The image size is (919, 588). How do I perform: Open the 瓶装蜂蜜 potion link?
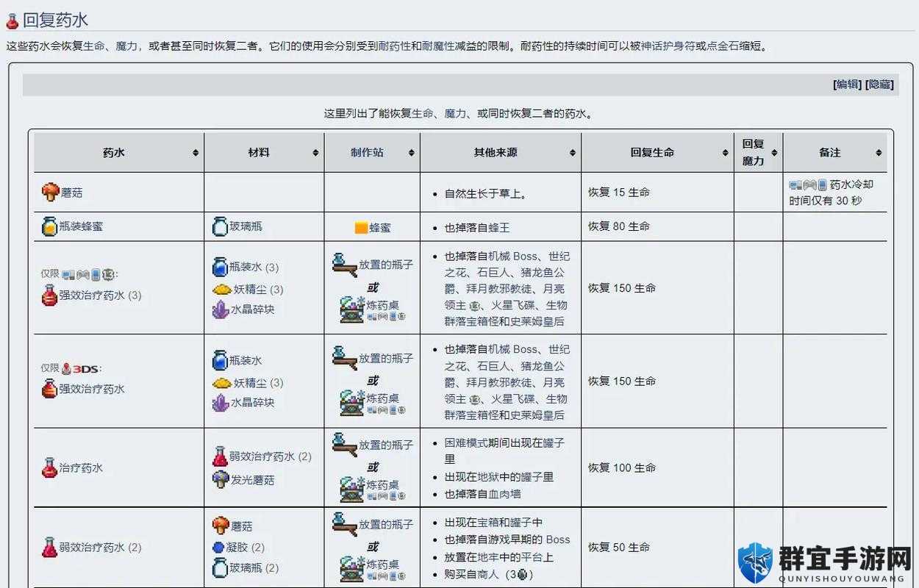coord(82,226)
